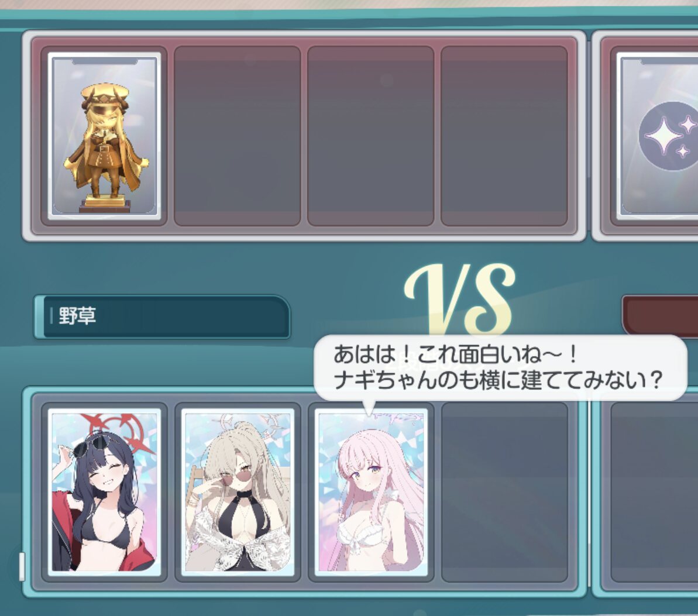Click the second empty slot in the opponent row
The height and width of the screenshot is (616, 698).
[238, 136]
